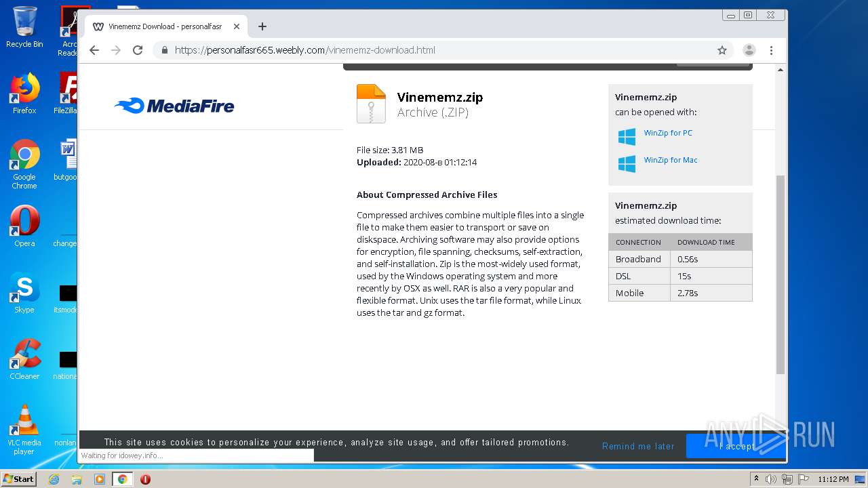The height and width of the screenshot is (488, 868).
Task: Click the Opera icon in the taskbar
Action: point(145,479)
